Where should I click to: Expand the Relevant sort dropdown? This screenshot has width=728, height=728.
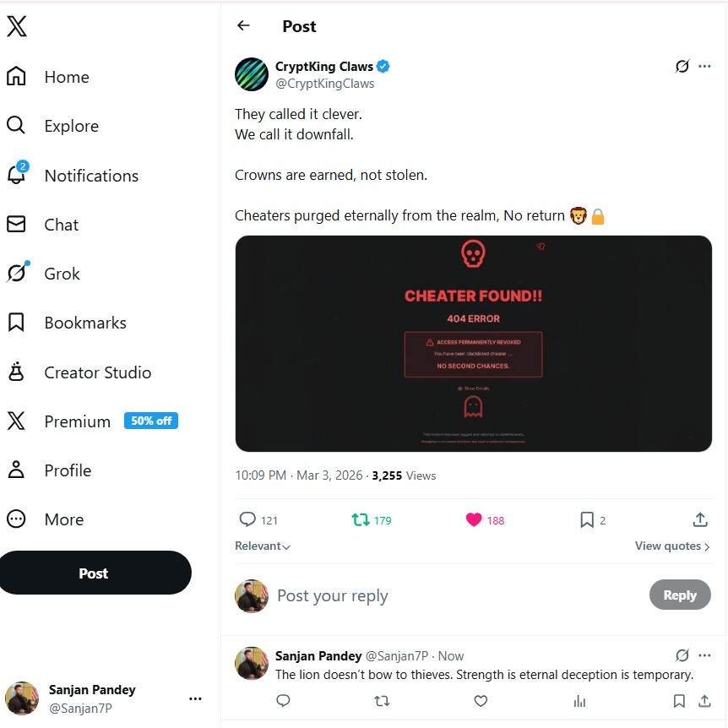point(263,546)
